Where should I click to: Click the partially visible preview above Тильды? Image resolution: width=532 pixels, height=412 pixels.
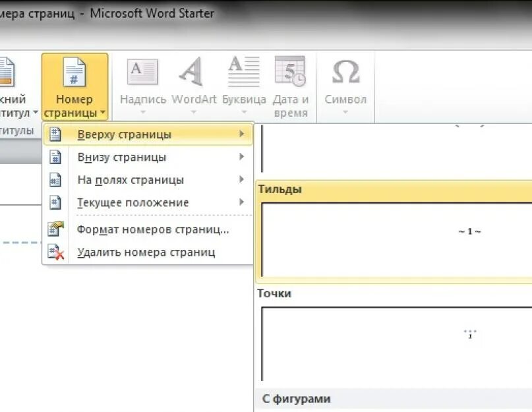tap(396, 148)
